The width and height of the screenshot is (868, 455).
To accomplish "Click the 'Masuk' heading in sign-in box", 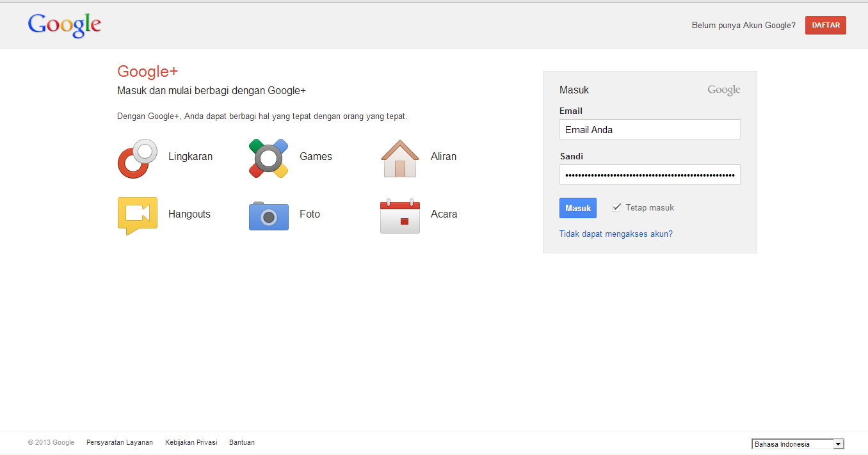I will pos(574,90).
